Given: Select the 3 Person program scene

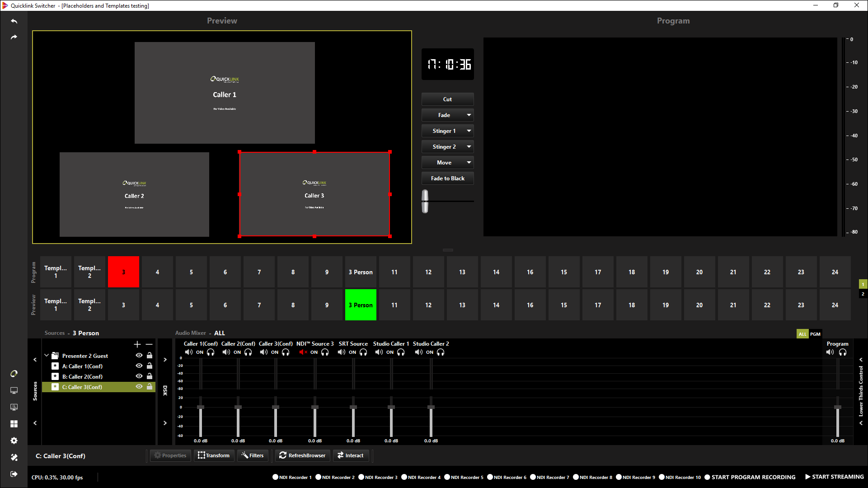Looking at the screenshot, I should [x=361, y=272].
